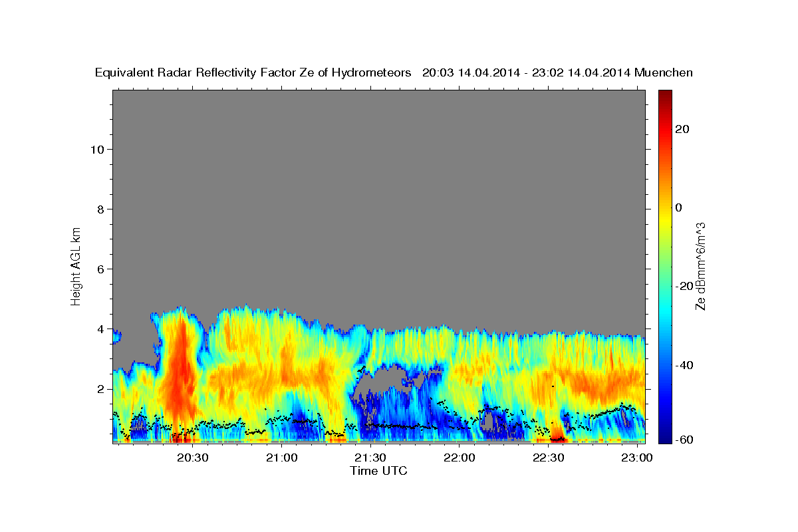Click the dark red top of the colorbar
This screenshot has width=798, height=532.
(x=664, y=96)
